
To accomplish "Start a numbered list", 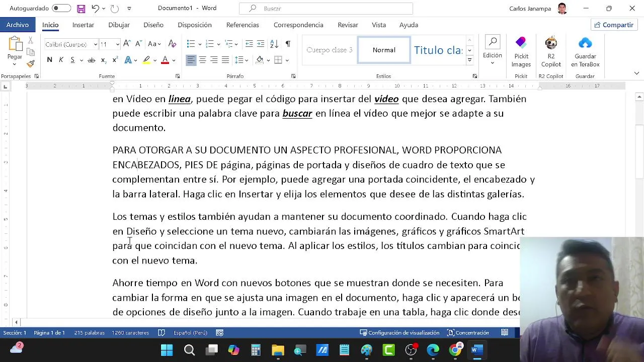I will point(210,44).
